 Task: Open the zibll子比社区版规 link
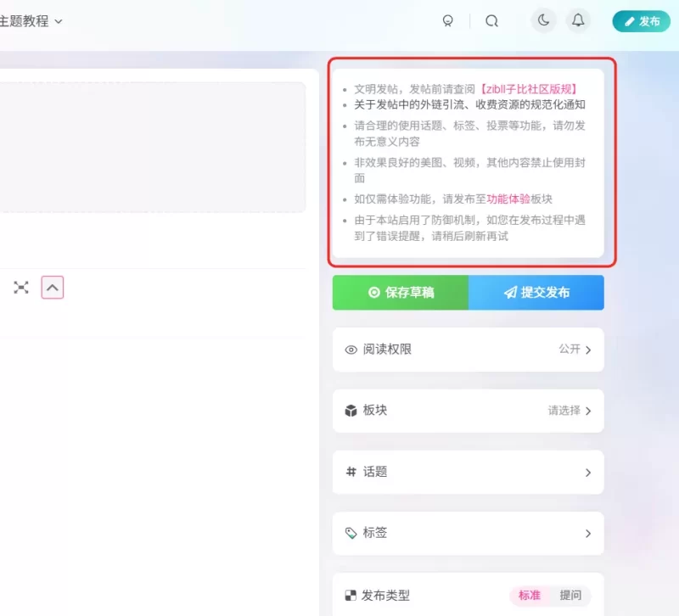(x=529, y=89)
